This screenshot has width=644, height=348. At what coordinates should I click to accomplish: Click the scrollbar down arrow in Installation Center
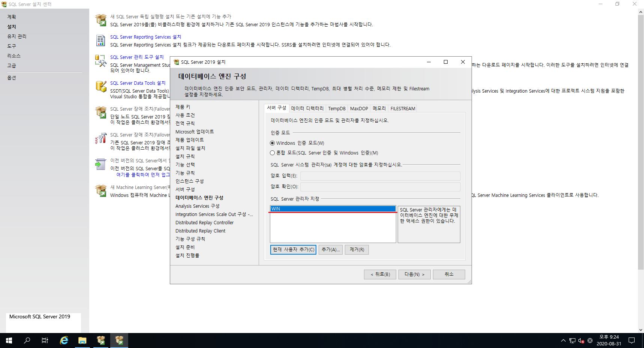coord(641,330)
